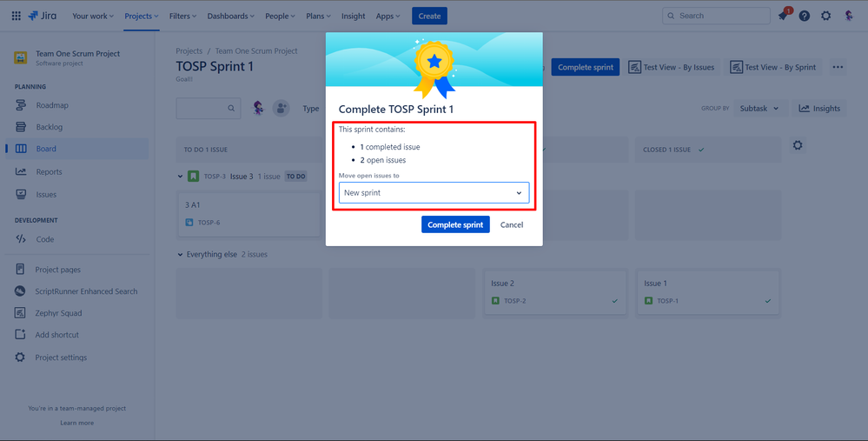Open the app switcher grid icon

tap(16, 16)
